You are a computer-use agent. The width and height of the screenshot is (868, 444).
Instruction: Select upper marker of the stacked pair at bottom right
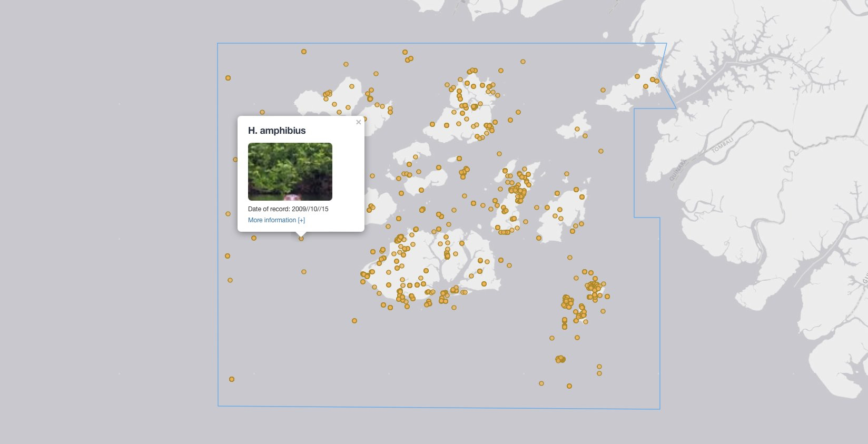[599, 367]
